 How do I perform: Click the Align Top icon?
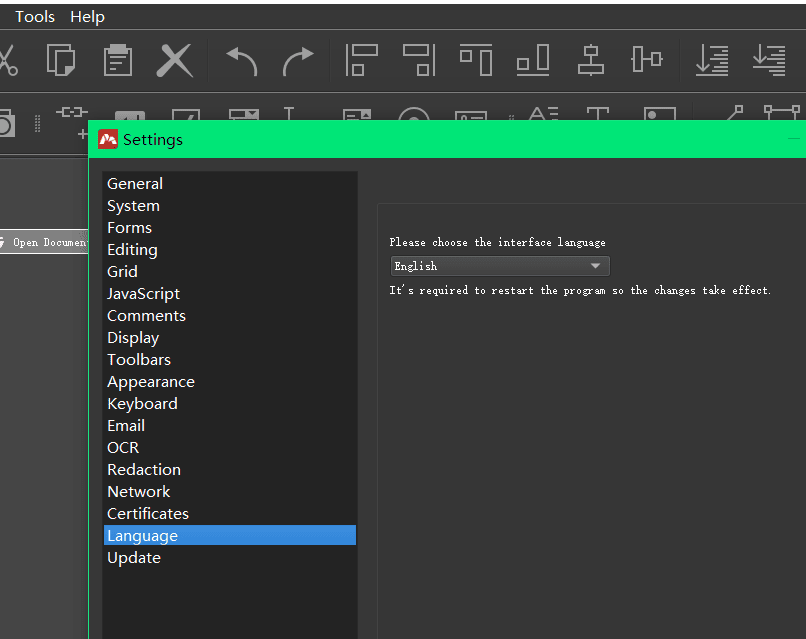(x=476, y=60)
